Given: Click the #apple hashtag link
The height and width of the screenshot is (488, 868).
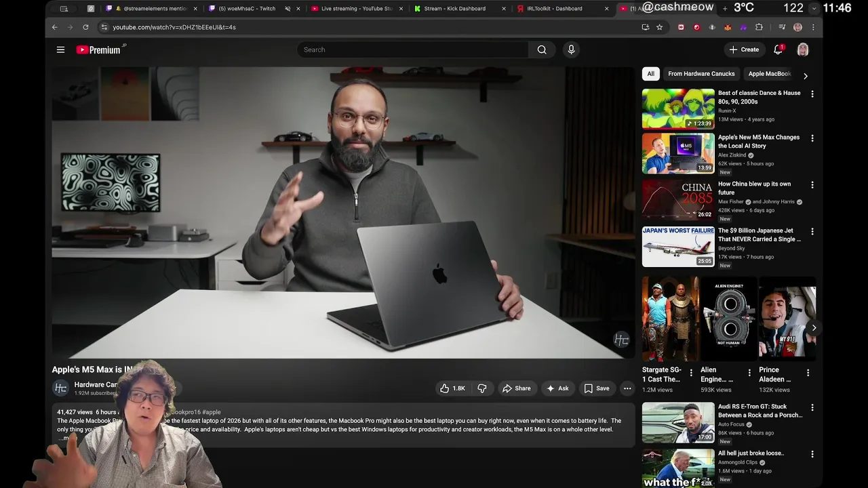Looking at the screenshot, I should click(x=211, y=412).
